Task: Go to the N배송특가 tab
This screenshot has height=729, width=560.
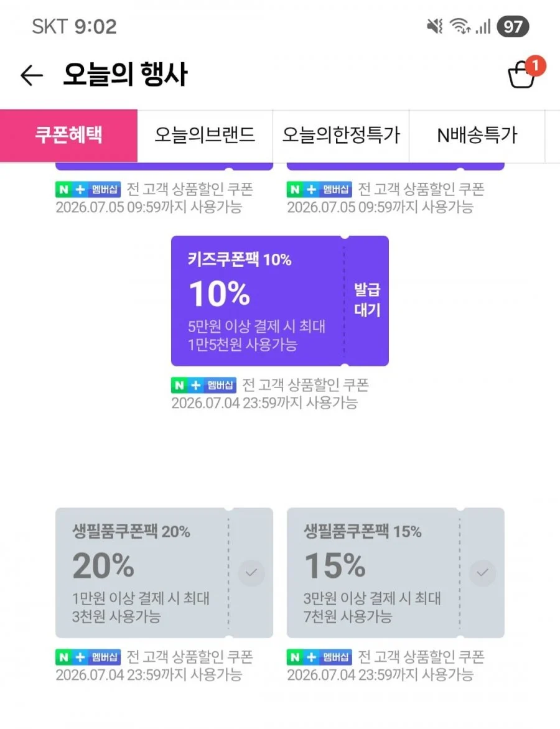Action: pyautogui.click(x=477, y=136)
